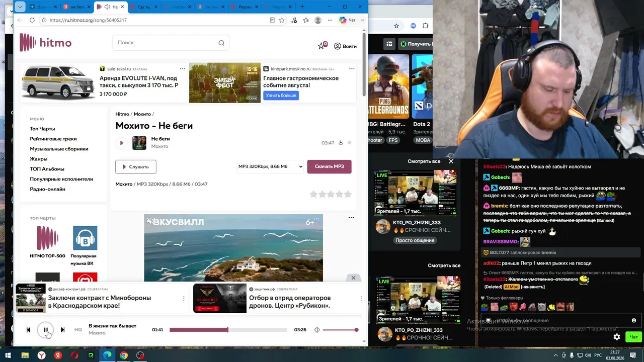Screen dimensions: 644x362
Task: Open Радио-онлайн menu item
Action: (47, 189)
